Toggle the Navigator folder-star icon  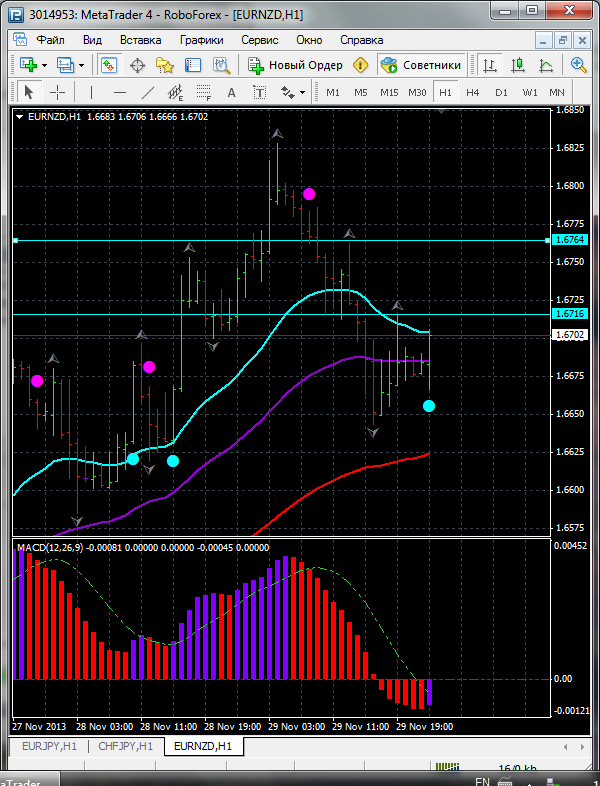(x=164, y=65)
